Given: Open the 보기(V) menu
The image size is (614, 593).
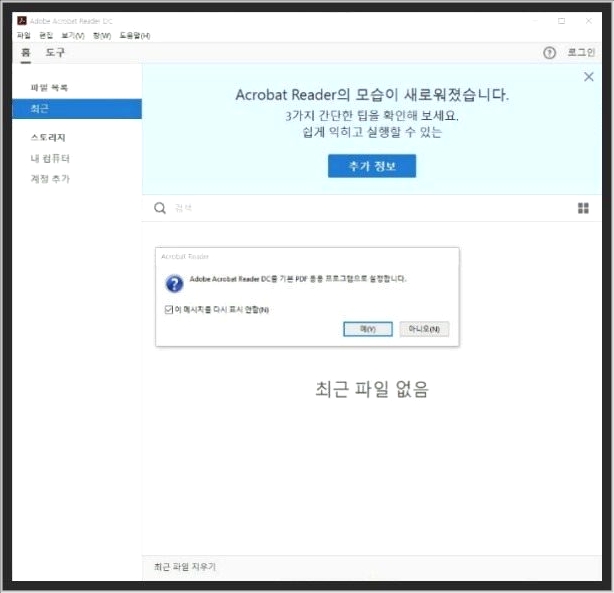Looking at the screenshot, I should 73,36.
